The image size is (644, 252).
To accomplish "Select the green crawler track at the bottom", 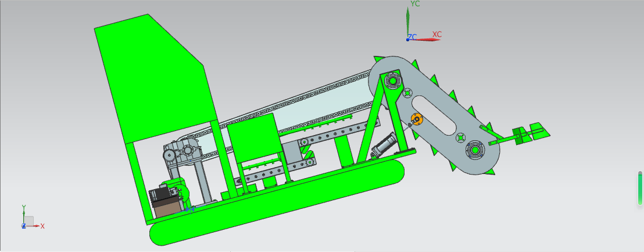I will (x=276, y=201).
